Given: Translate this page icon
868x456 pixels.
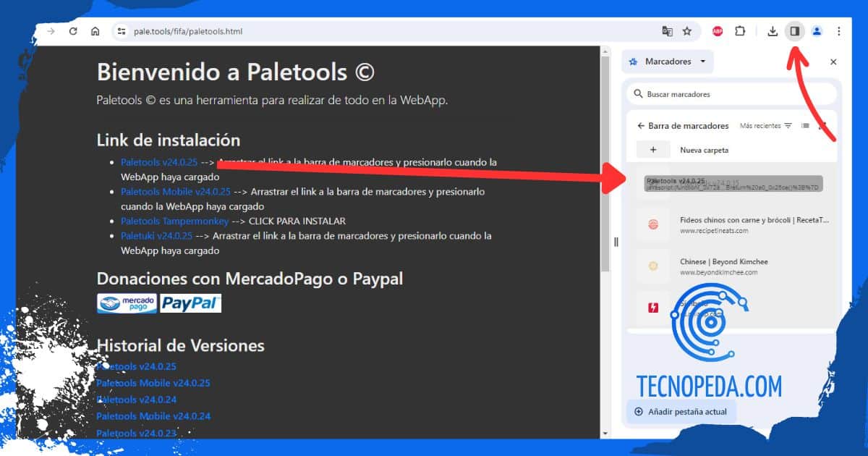Looking at the screenshot, I should (667, 31).
